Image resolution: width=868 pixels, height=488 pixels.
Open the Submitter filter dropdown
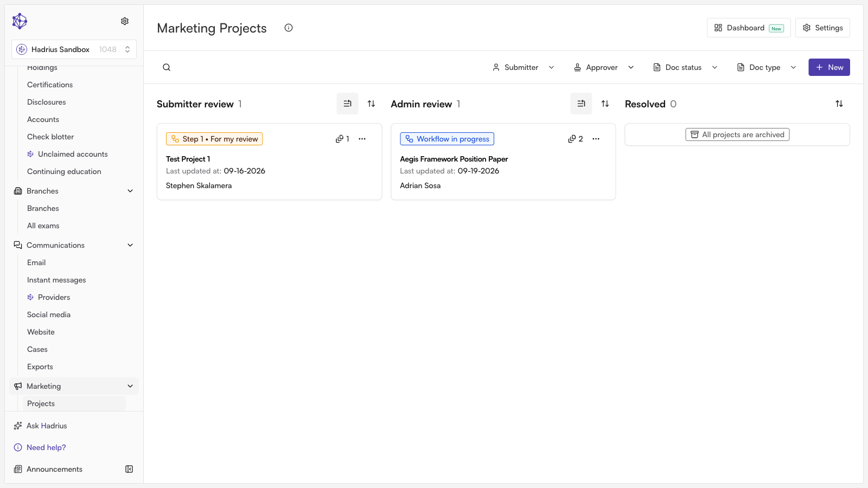pos(523,67)
